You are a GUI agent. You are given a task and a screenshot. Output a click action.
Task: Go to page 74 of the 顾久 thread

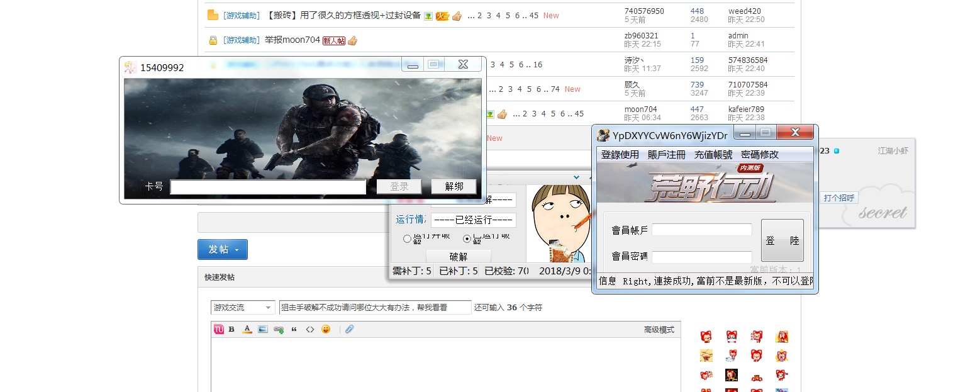pyautogui.click(x=555, y=89)
